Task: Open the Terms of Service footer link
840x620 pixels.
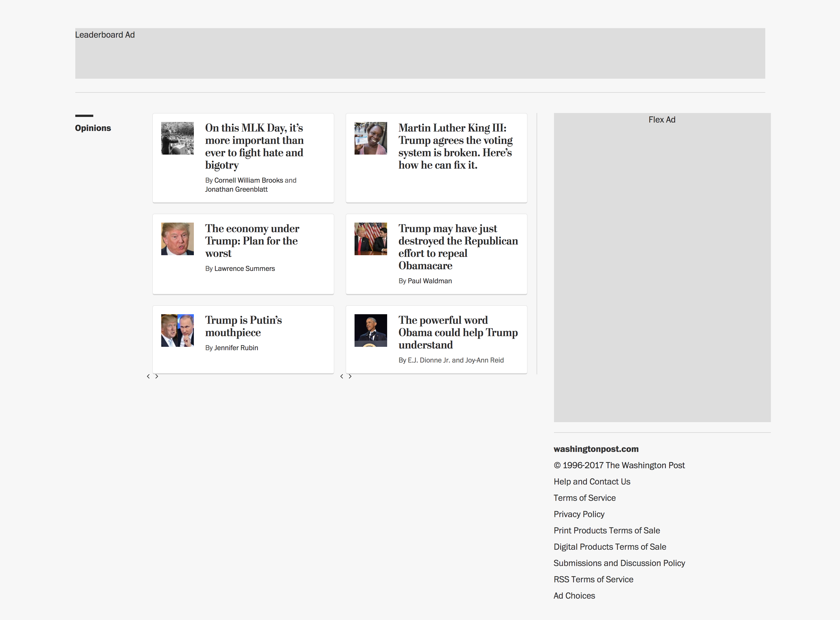Action: [x=585, y=498]
